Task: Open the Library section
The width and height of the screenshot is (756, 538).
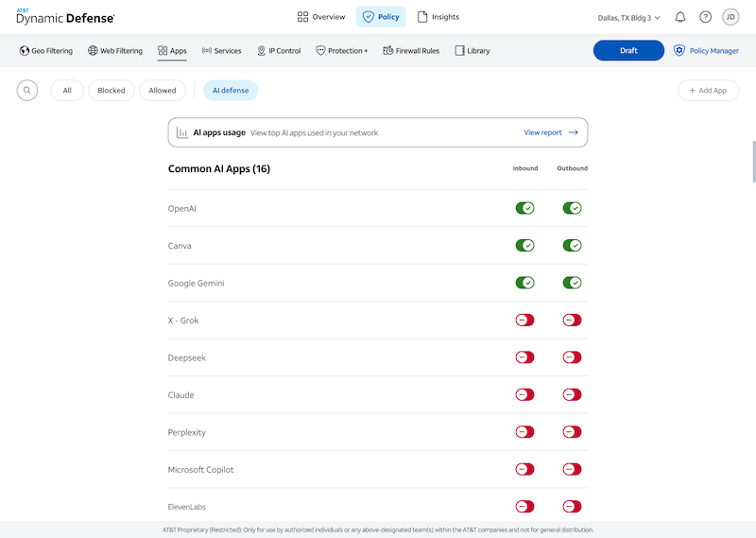Action: pos(472,51)
